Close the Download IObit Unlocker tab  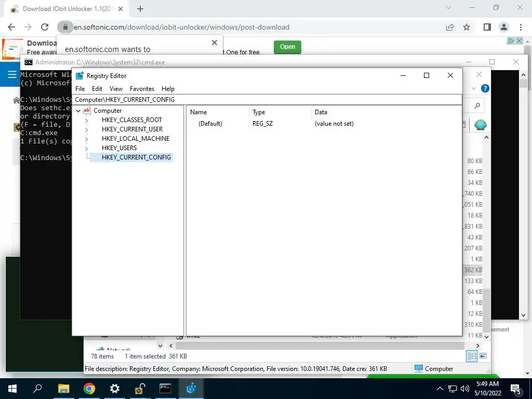121,9
